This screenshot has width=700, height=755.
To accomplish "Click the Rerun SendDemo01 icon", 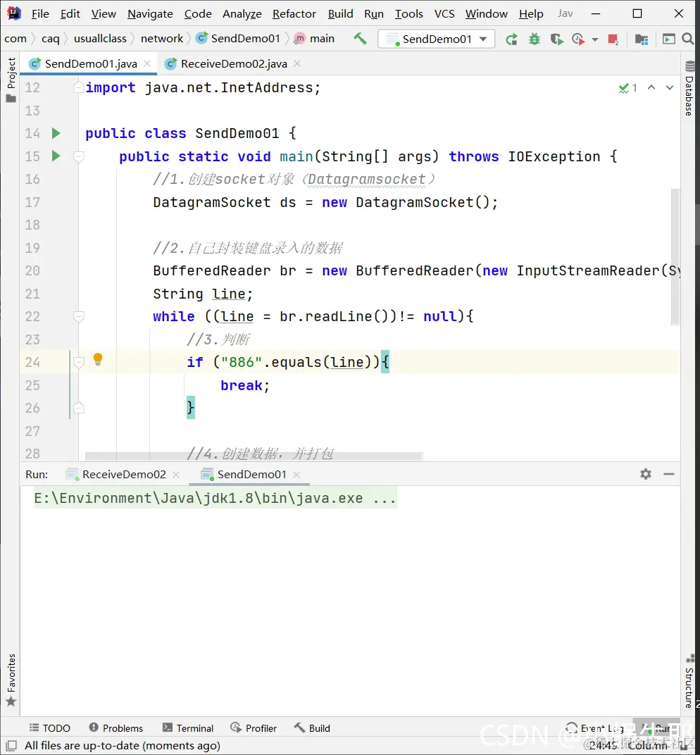I will click(512, 39).
